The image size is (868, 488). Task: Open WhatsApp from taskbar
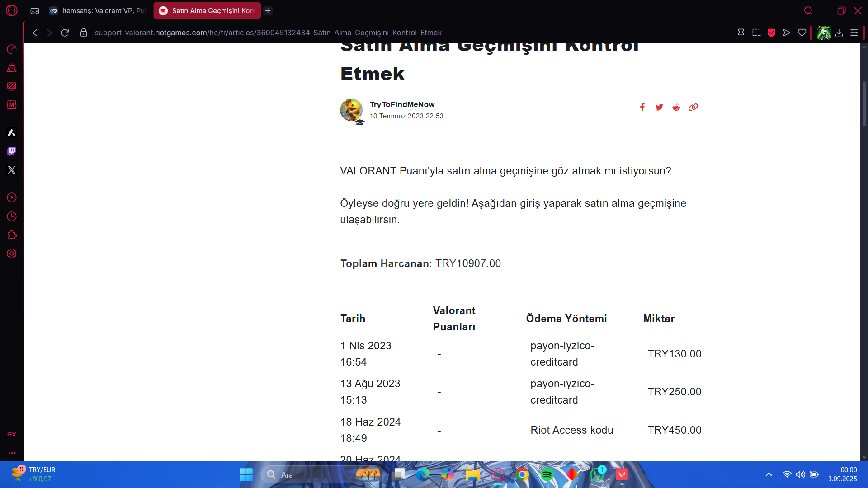pyautogui.click(x=597, y=474)
